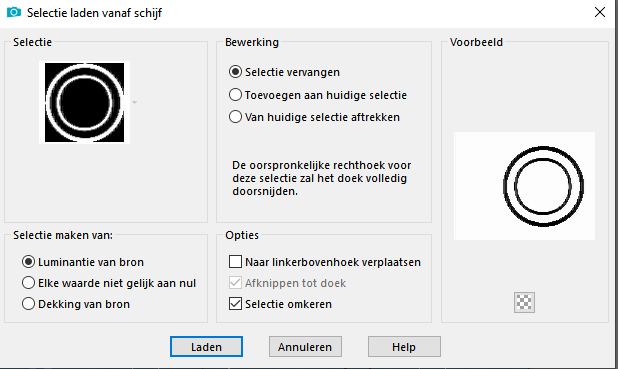Close the Selectie laden vanaf schijf dialog
The height and width of the screenshot is (369, 618).
(599, 13)
